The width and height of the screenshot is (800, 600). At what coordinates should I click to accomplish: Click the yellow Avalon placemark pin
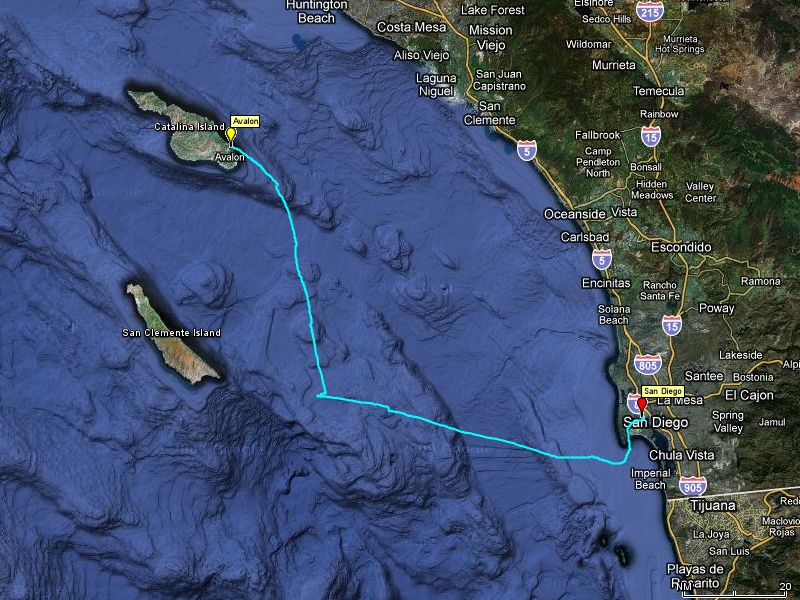click(231, 136)
